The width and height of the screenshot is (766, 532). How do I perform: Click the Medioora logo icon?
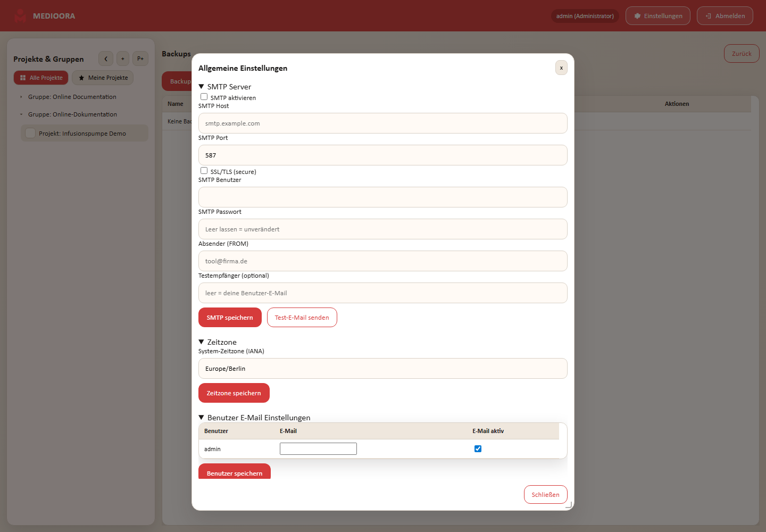(x=20, y=16)
